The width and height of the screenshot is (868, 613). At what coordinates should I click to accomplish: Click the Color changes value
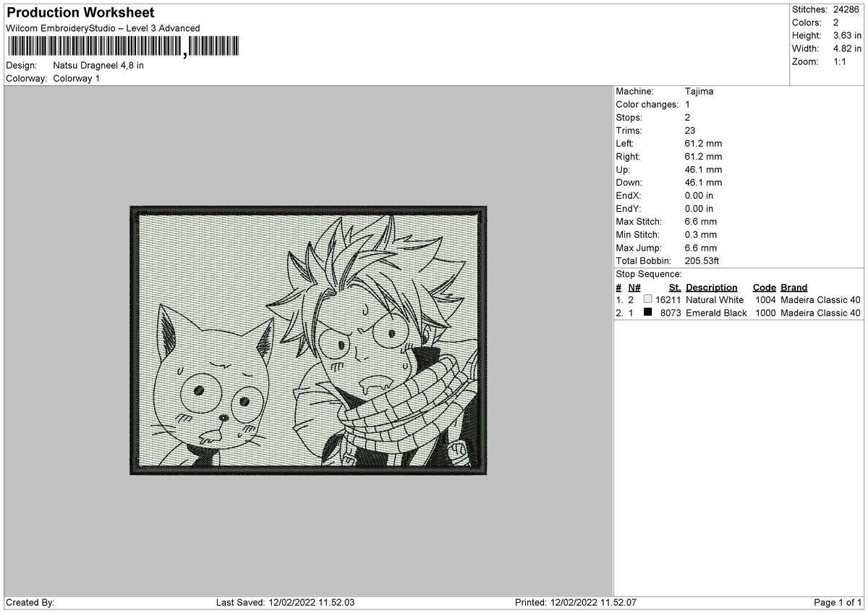[x=687, y=105]
